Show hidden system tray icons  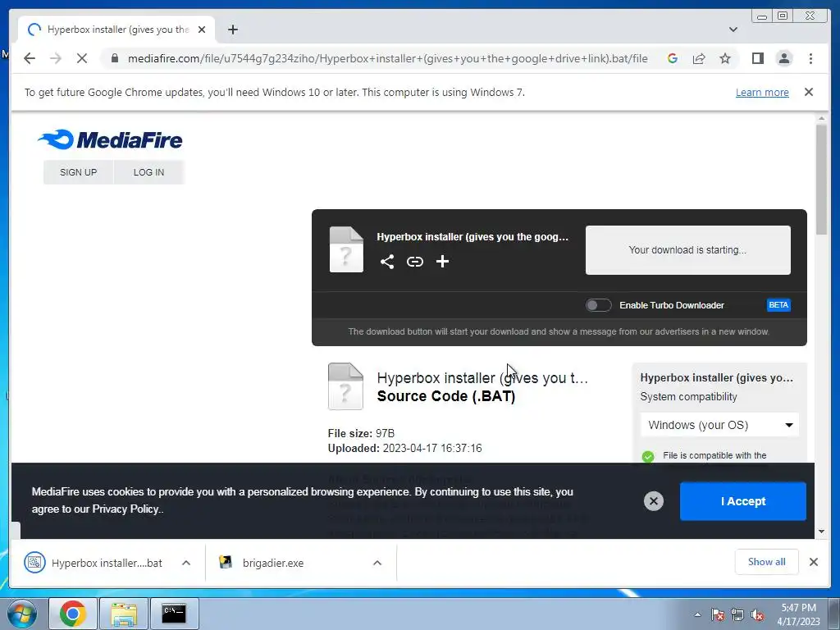697,614
